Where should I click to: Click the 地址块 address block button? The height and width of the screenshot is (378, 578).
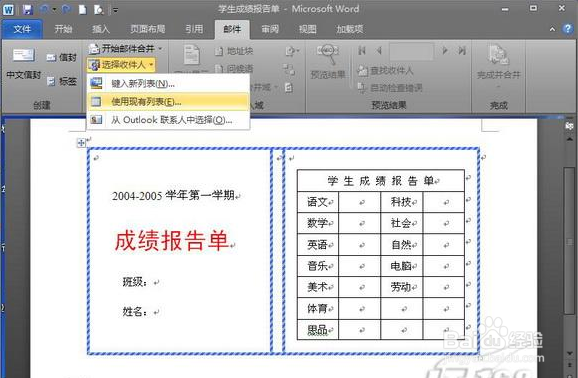point(234,51)
